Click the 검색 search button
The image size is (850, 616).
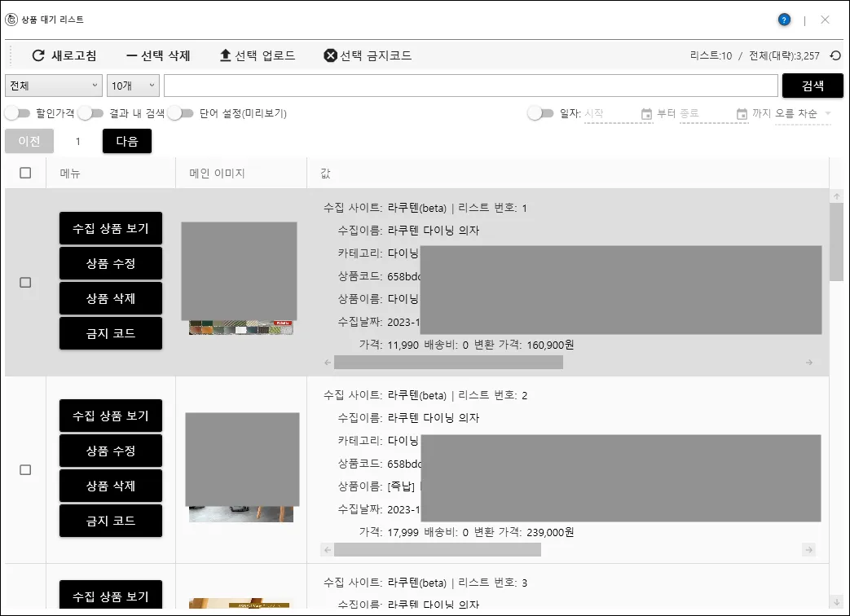point(813,86)
